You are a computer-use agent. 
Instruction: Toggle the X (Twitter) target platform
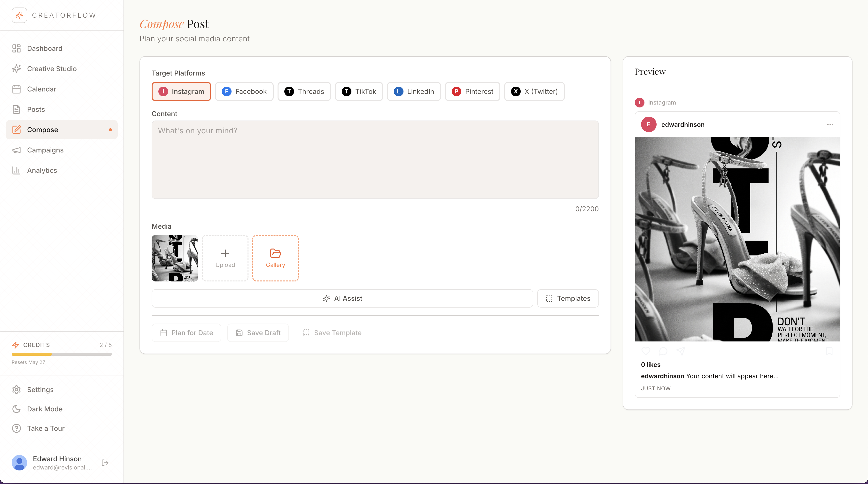[535, 91]
